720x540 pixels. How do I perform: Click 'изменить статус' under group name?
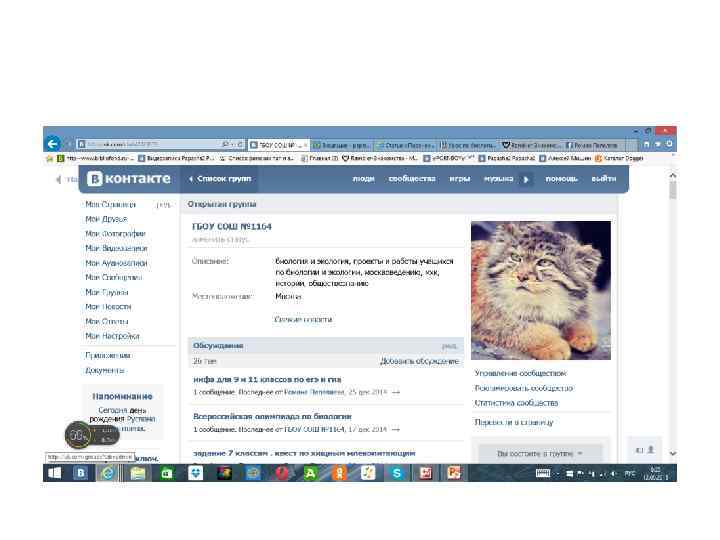click(x=220, y=239)
